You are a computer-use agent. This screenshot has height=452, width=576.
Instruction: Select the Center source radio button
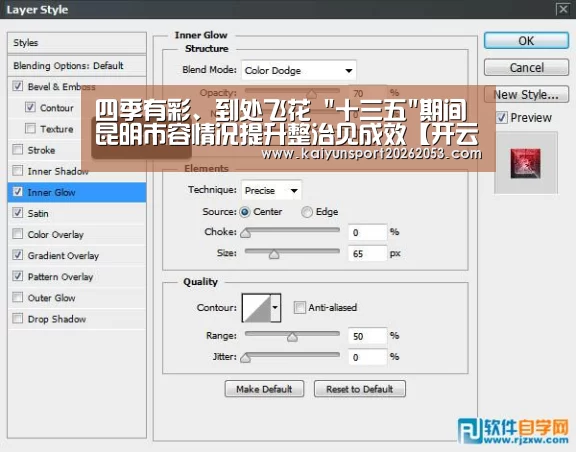(245, 212)
